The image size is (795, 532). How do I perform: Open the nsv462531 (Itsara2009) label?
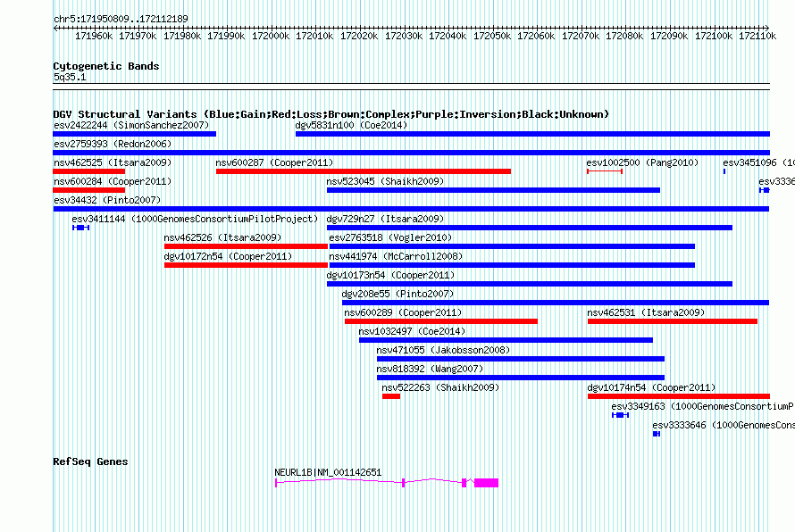click(x=646, y=312)
